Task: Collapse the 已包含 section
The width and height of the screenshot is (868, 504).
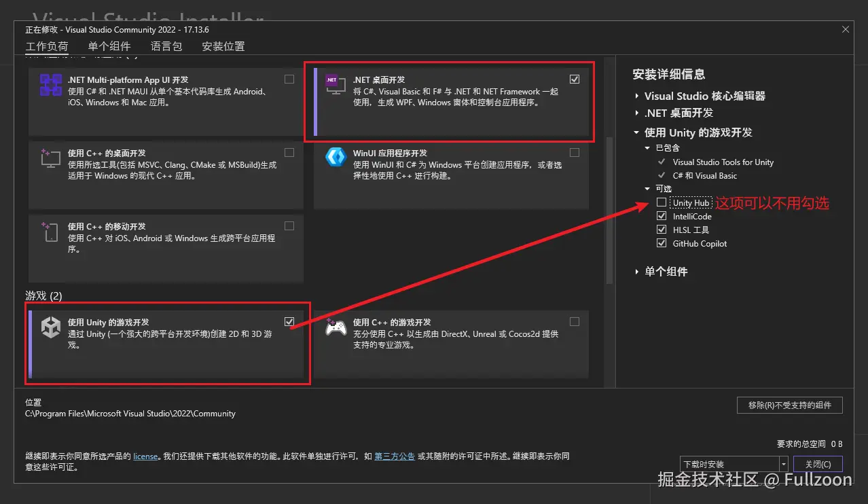Action: [647, 148]
